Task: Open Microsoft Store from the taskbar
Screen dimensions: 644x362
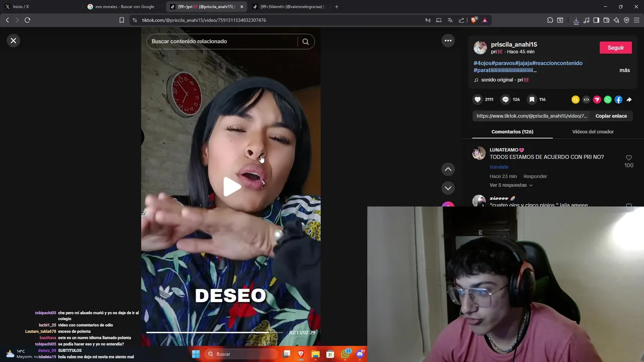Action: point(330,354)
